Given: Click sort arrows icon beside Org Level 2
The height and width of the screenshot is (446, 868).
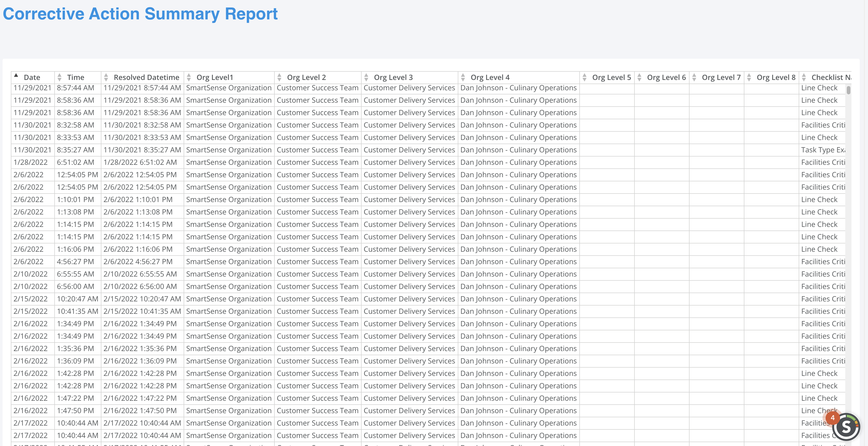Looking at the screenshot, I should coord(279,78).
